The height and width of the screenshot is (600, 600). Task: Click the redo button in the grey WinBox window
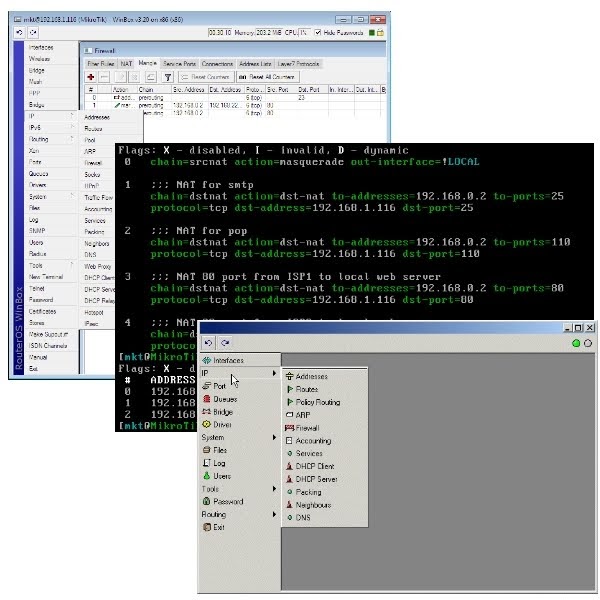click(x=225, y=342)
